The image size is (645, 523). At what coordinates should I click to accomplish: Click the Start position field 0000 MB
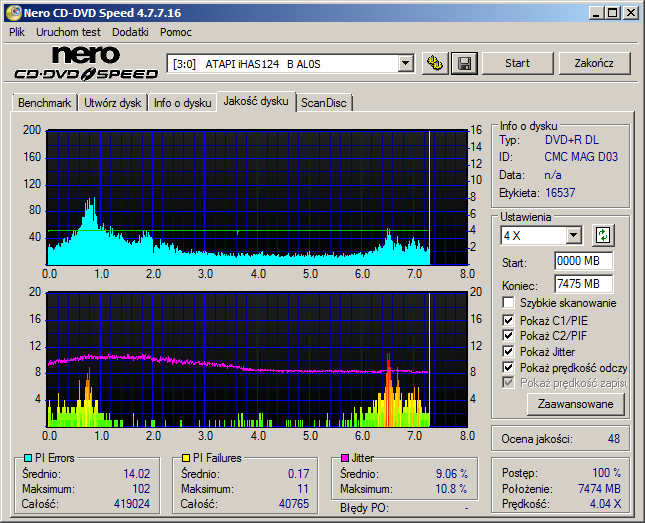click(583, 261)
